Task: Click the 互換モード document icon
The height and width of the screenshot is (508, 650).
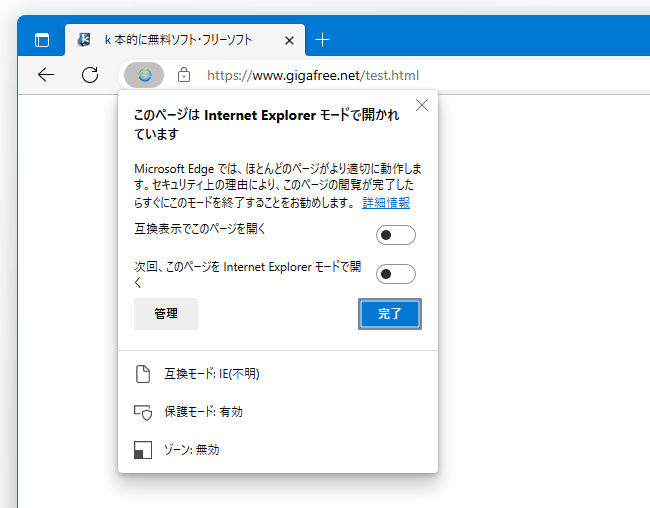Action: [143, 374]
